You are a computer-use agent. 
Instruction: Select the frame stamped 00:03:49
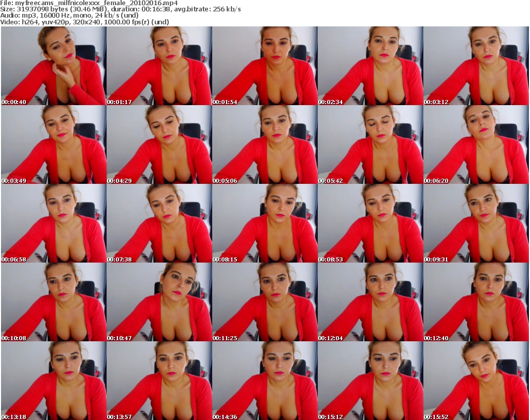click(53, 144)
